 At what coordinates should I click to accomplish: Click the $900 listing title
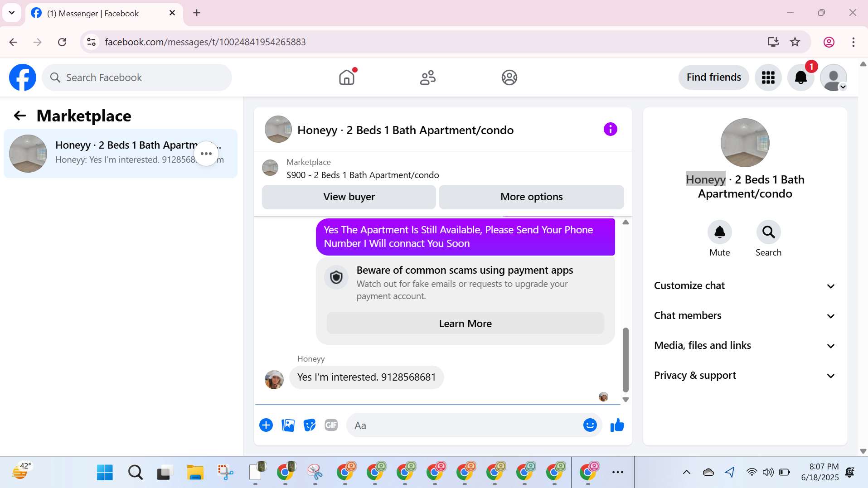coord(363,175)
